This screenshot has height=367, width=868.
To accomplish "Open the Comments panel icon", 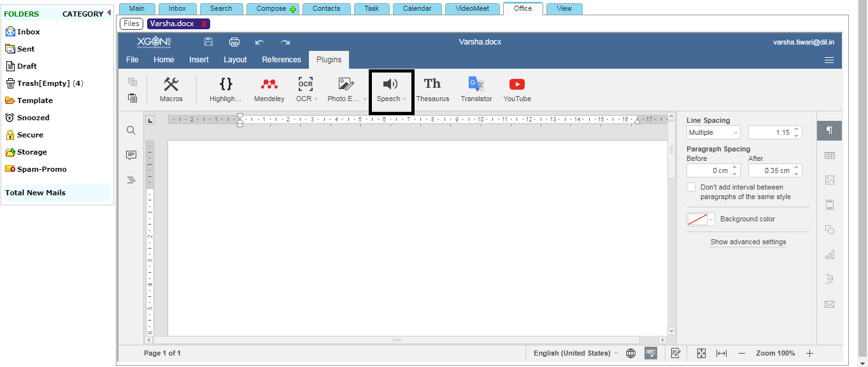I will (x=131, y=155).
